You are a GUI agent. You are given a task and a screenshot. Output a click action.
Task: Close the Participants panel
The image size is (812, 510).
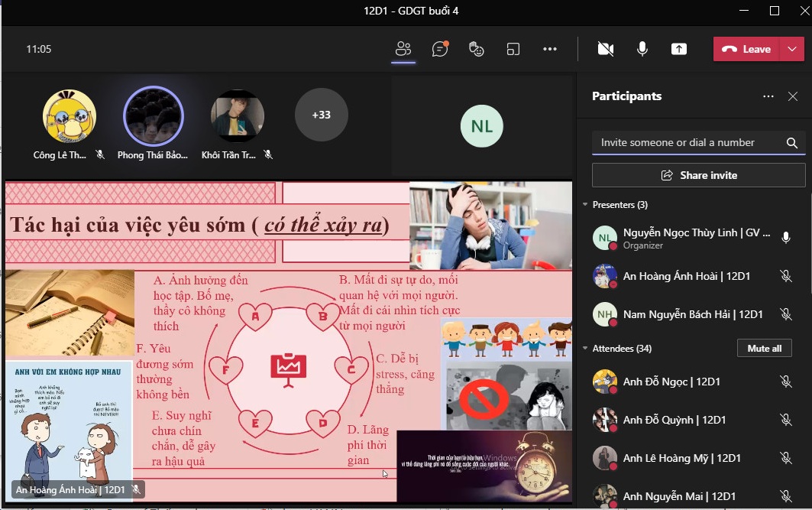click(792, 96)
